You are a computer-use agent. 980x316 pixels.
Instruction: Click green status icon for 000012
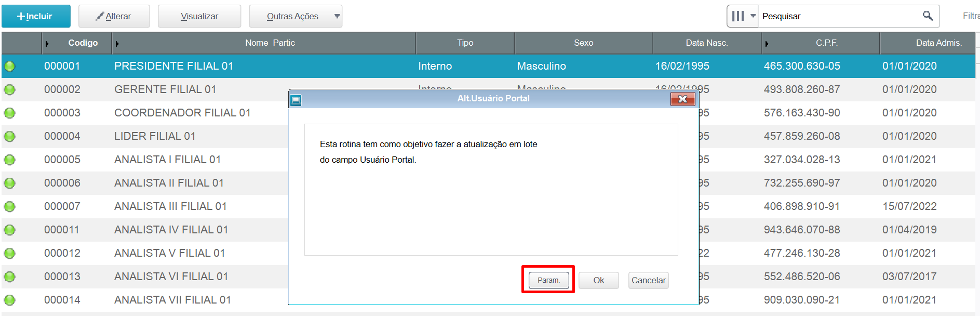coord(10,253)
